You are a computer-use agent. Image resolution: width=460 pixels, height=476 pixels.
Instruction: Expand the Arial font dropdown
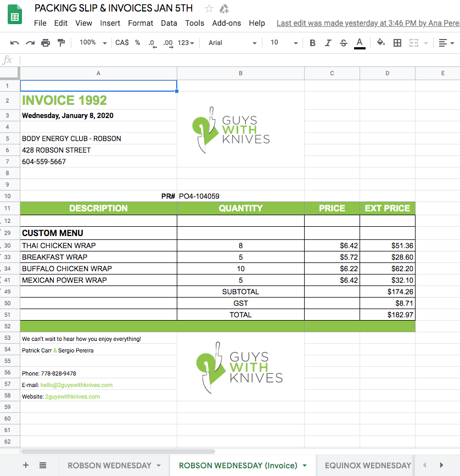click(232, 43)
